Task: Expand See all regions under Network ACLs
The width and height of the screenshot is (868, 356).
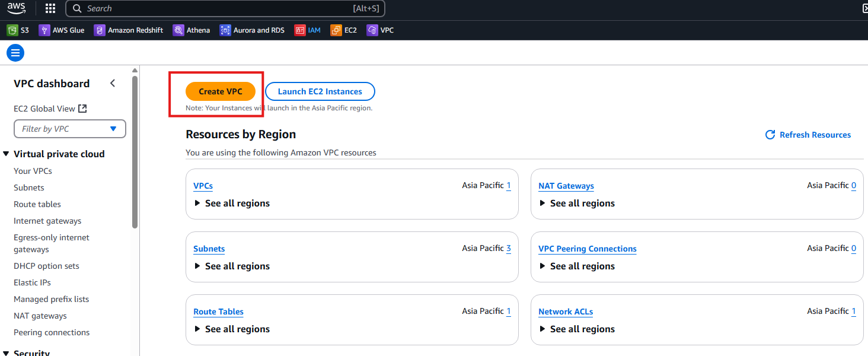Action: click(x=577, y=329)
